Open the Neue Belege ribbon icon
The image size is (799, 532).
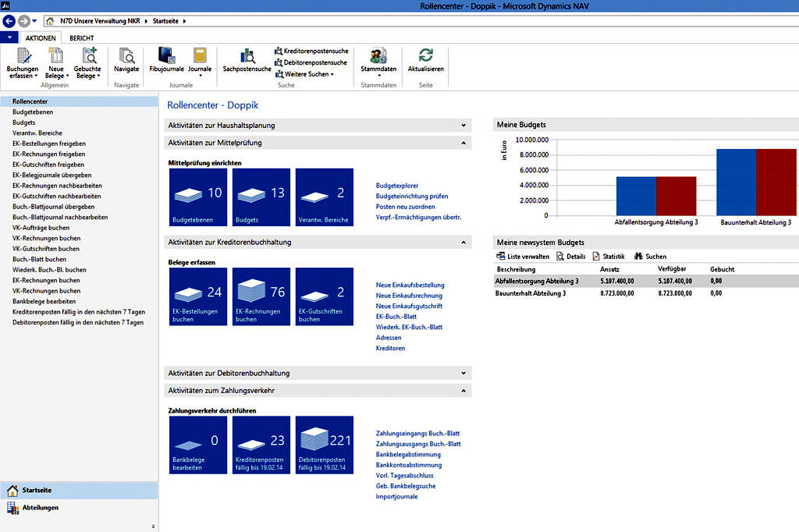[x=55, y=57]
